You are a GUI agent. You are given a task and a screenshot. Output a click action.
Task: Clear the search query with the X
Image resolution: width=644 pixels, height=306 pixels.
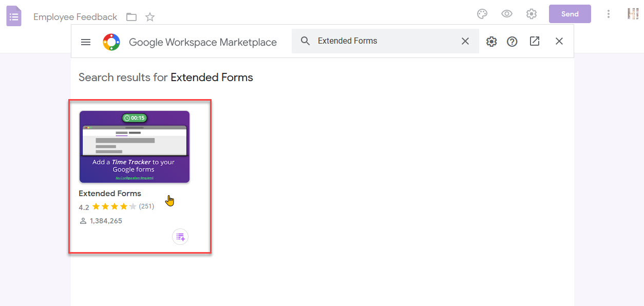pos(465,41)
